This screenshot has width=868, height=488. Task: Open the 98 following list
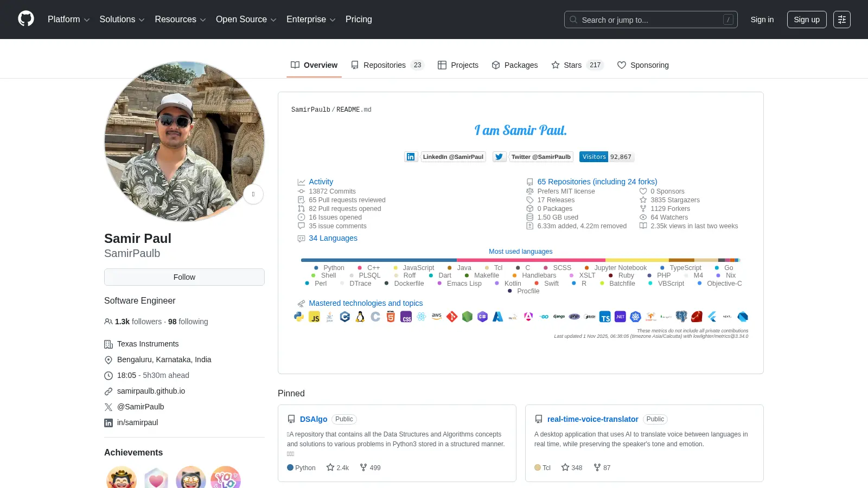[x=188, y=322]
